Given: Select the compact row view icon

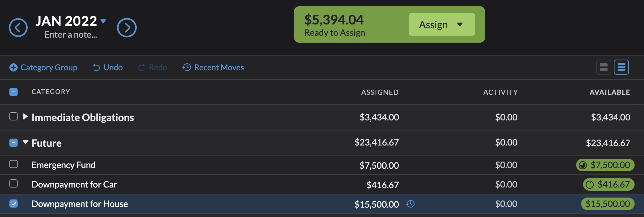Looking at the screenshot, I should coord(603,67).
